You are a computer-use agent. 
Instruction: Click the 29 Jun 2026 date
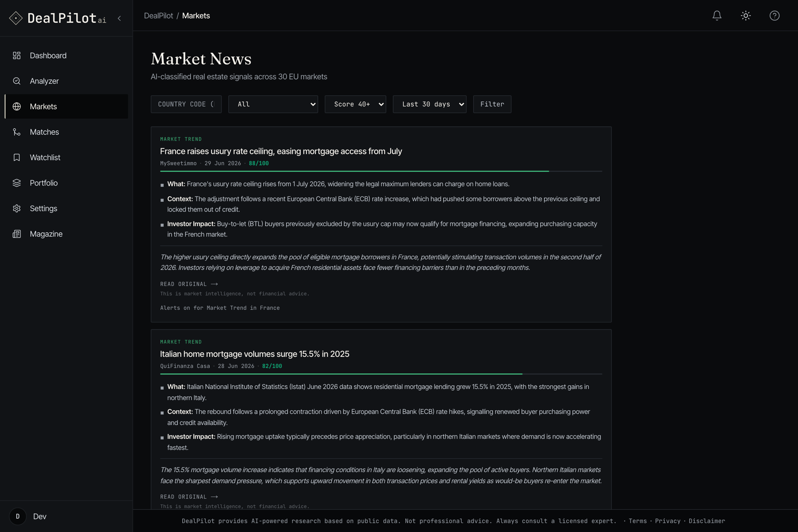[223, 163]
